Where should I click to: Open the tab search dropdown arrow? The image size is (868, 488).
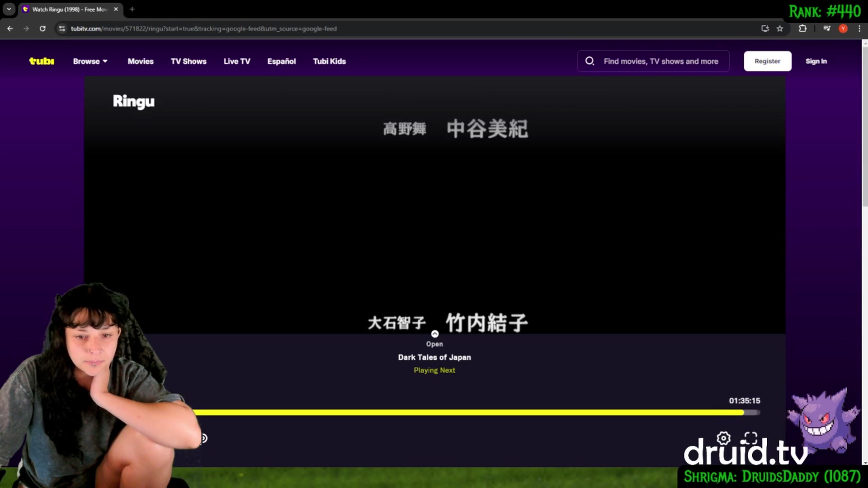9,9
